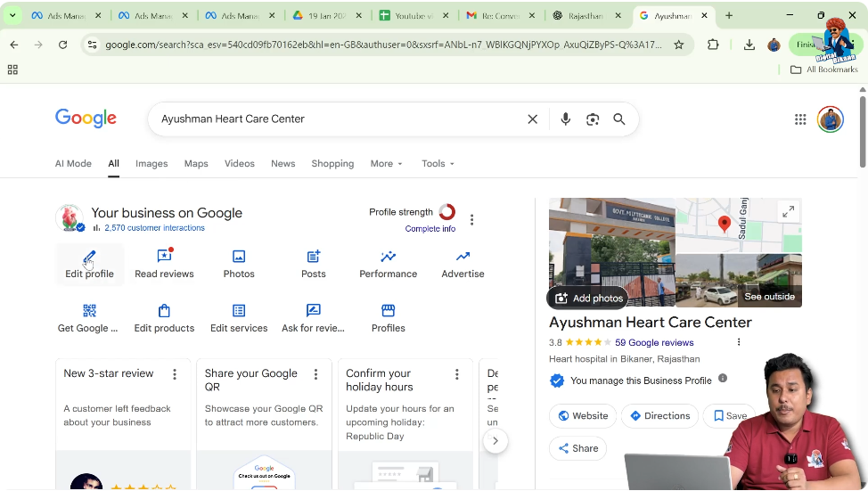Open business profile three-dot menu
The width and height of the screenshot is (868, 491).
point(471,220)
